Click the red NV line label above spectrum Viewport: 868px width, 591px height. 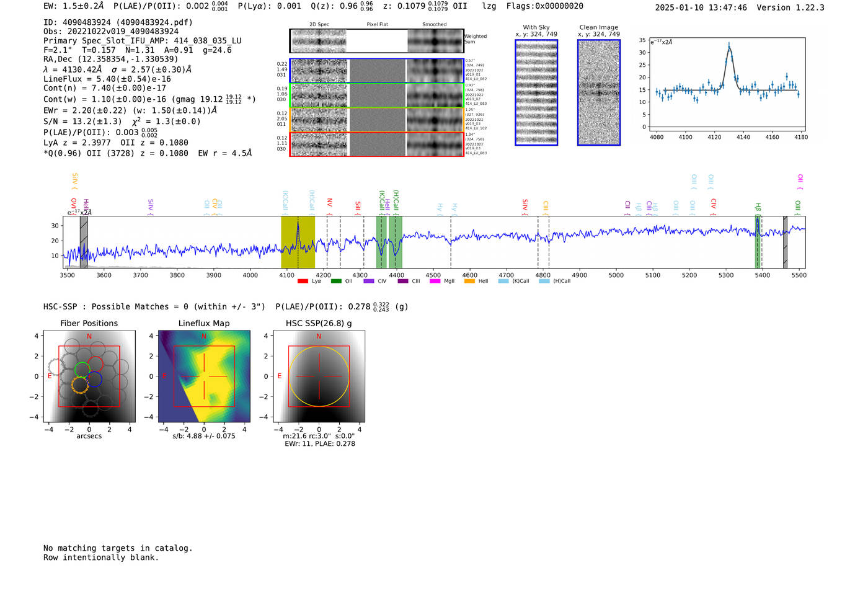coord(330,203)
